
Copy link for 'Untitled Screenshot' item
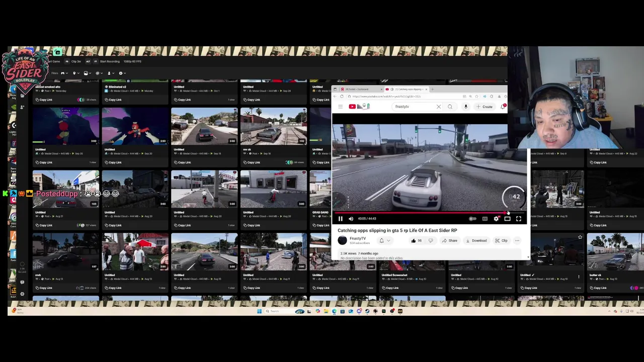pyautogui.click(x=390, y=288)
